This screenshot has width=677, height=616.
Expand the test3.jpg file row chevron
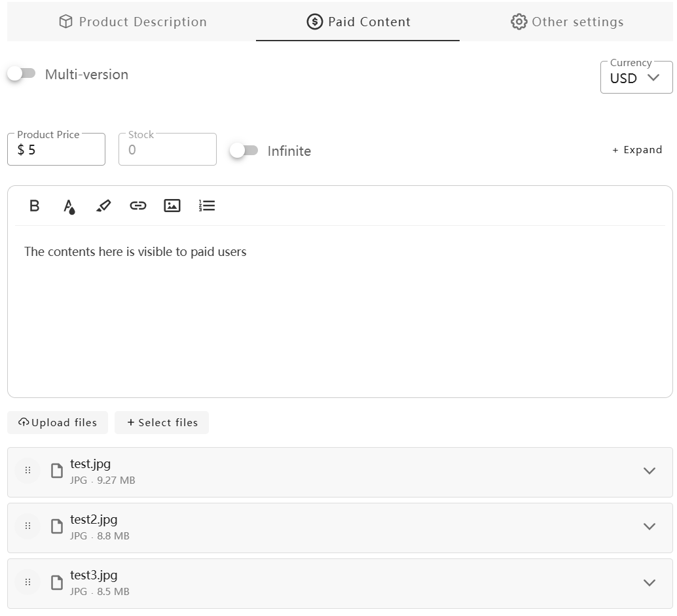(x=649, y=583)
